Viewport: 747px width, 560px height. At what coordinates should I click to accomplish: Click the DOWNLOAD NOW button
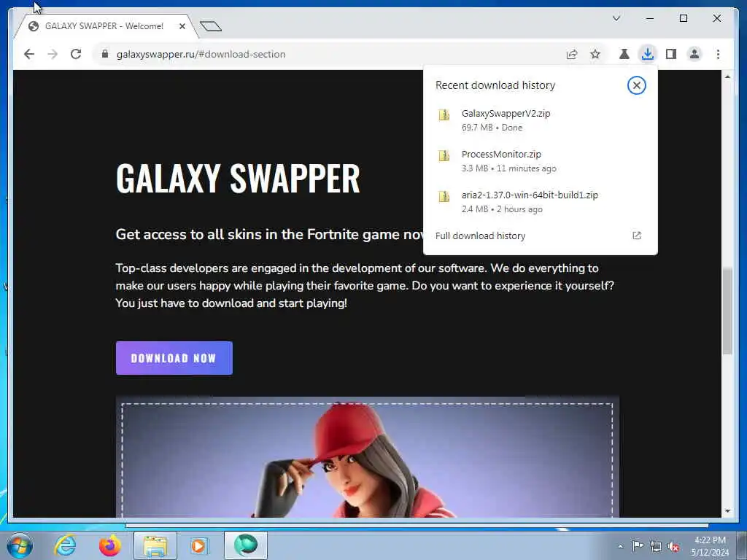[x=174, y=358]
